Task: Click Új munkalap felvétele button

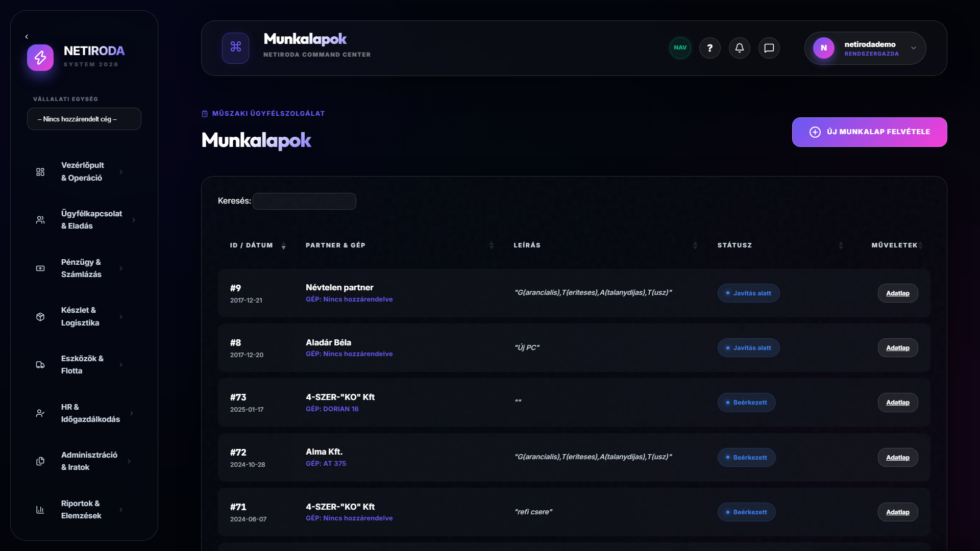Action: click(869, 132)
